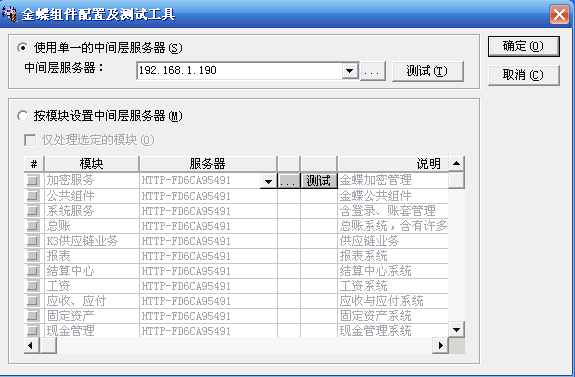575x377 pixels.
Task: Click the 应收与应付系统 description cell
Action: pyautogui.click(x=393, y=301)
